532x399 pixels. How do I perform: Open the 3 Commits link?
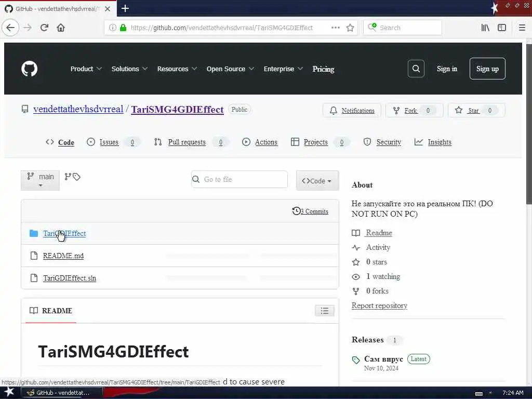(314, 211)
